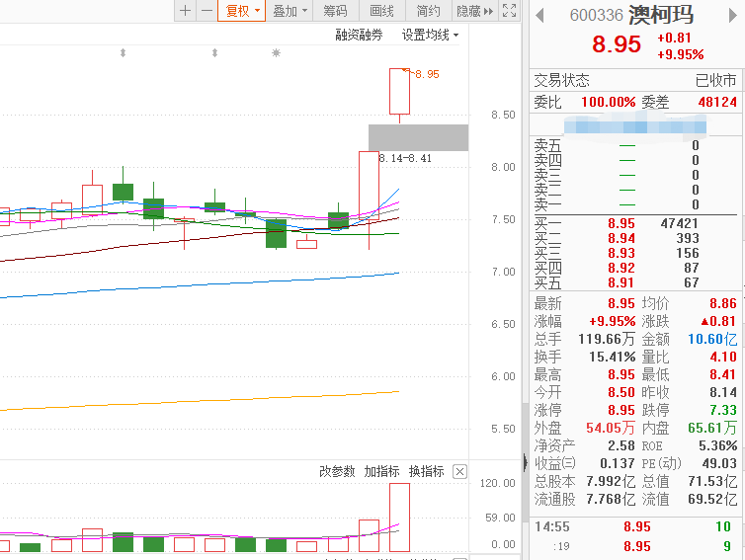This screenshot has width=745, height=560.
Task: Click the plus zoom-in chart icon
Action: point(186,11)
